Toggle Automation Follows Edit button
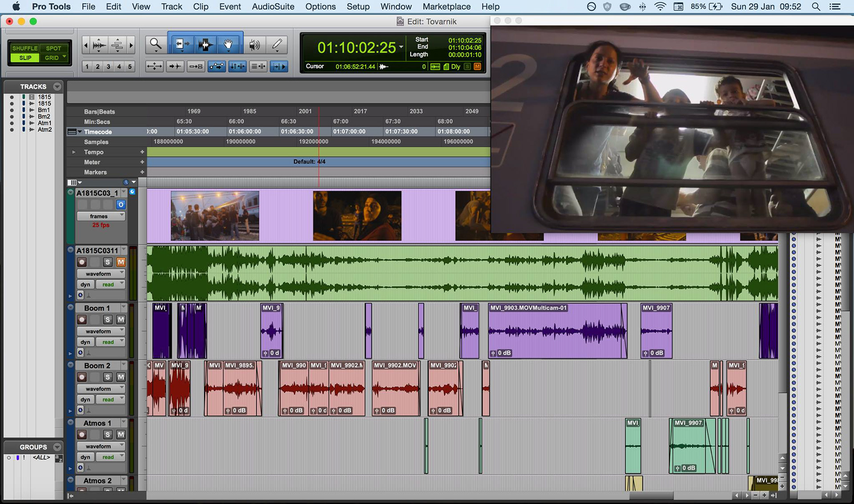Image resolution: width=854 pixels, height=504 pixels. (x=217, y=66)
